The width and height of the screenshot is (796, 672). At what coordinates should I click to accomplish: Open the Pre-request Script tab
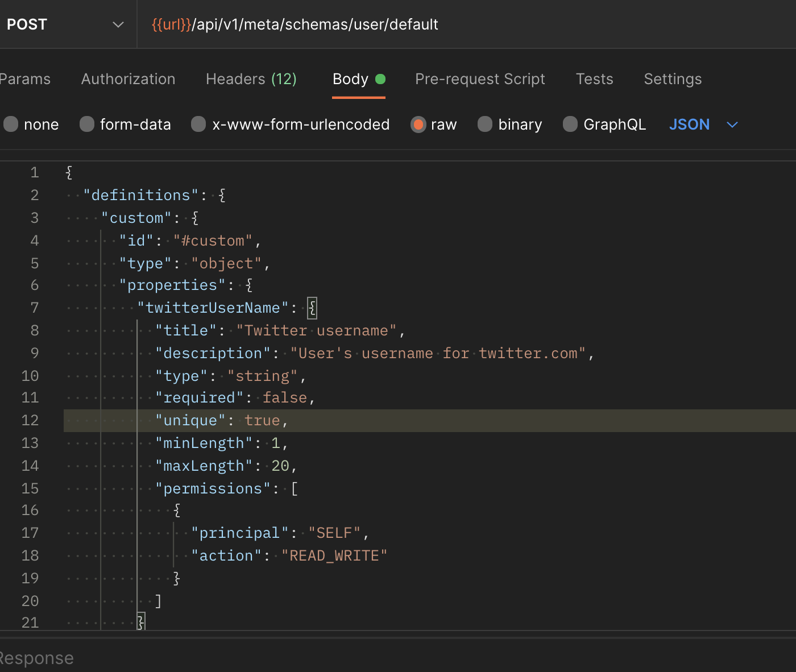point(480,79)
